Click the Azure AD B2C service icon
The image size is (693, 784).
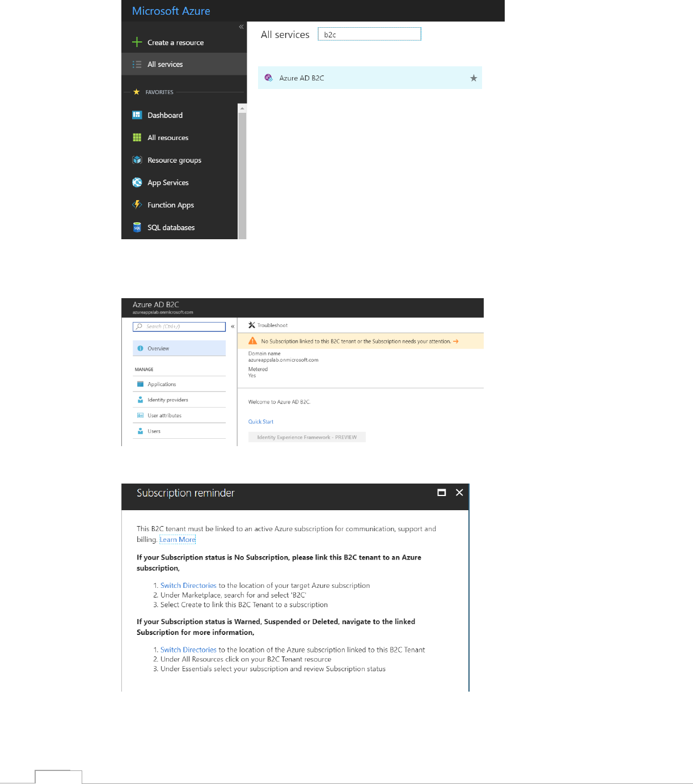pyautogui.click(x=269, y=78)
